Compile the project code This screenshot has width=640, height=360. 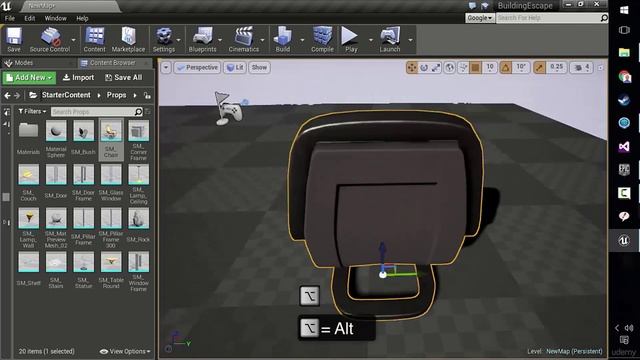(322, 39)
